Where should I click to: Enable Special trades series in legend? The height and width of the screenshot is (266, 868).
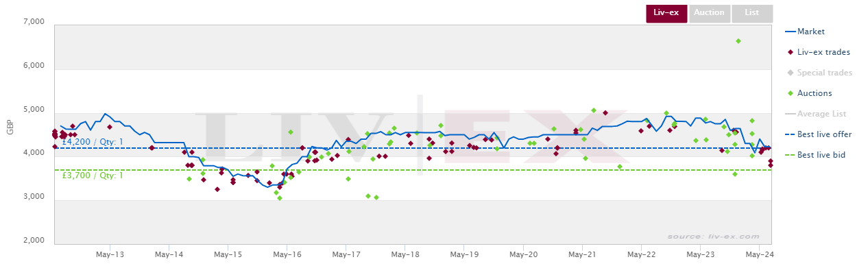point(819,73)
